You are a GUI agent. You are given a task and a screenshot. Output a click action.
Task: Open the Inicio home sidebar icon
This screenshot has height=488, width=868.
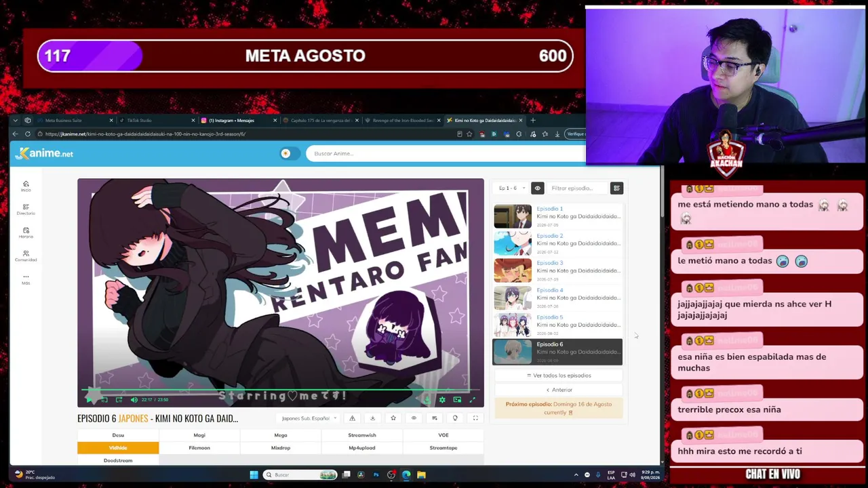coord(26,186)
